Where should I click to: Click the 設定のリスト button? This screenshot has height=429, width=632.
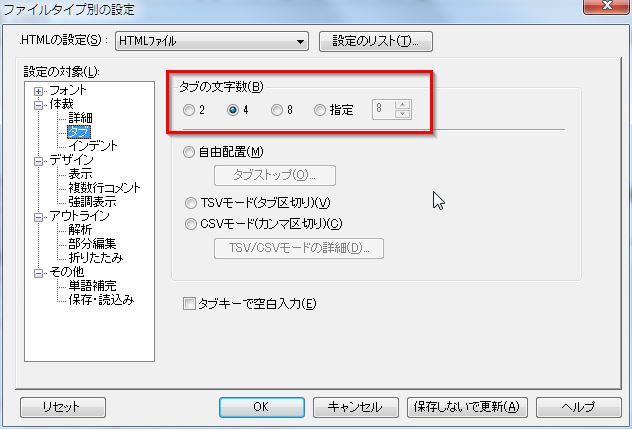pos(375,42)
